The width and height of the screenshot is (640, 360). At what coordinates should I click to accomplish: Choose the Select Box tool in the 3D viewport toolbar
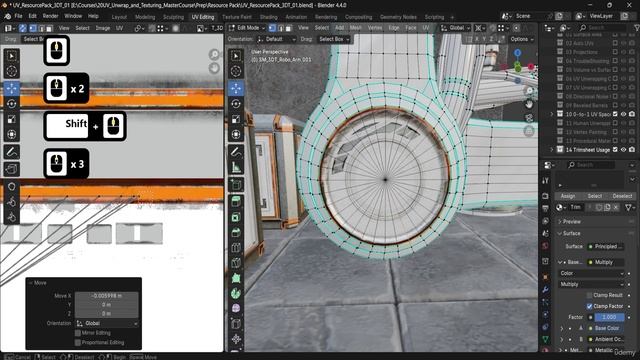[236, 56]
